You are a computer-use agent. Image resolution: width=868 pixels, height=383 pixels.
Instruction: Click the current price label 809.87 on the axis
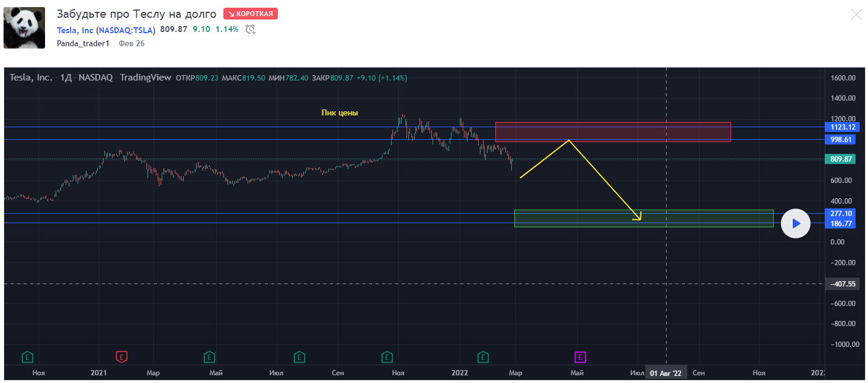840,159
